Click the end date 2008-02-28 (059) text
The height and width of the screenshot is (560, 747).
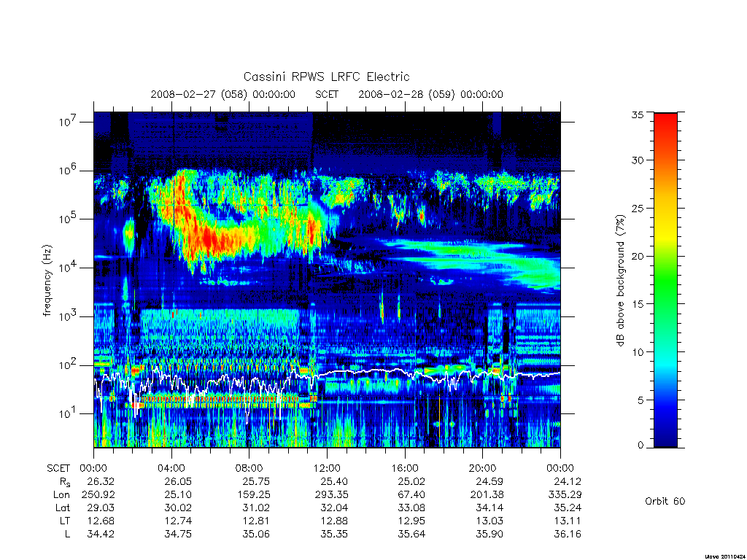(406, 94)
